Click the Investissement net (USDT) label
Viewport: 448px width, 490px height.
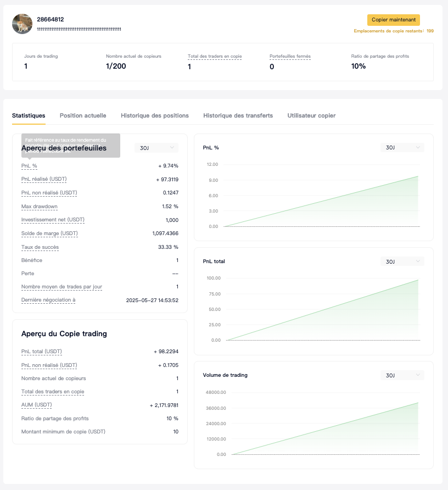point(53,220)
